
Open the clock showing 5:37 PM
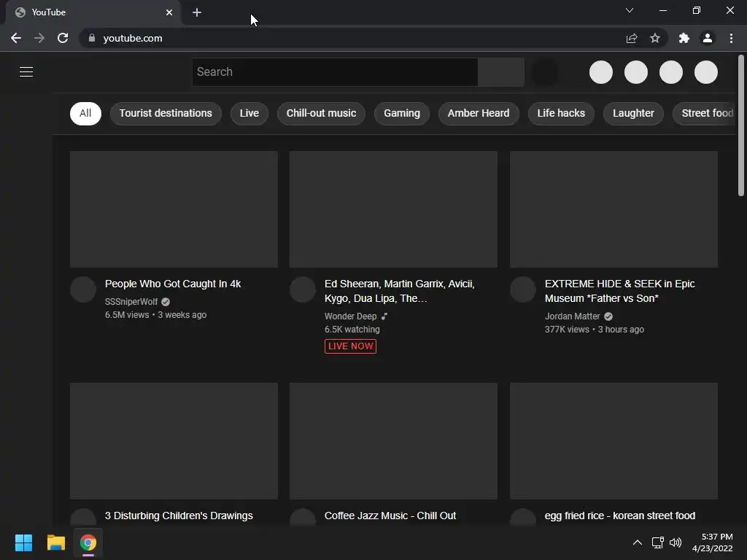[x=712, y=542]
